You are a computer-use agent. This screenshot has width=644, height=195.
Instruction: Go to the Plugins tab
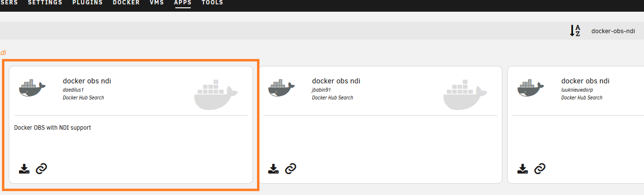(87, 3)
